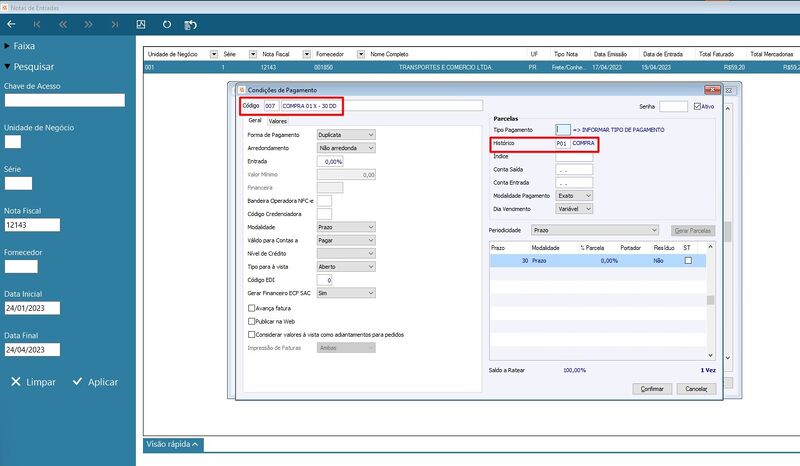Click the Tipo Pagamento input field
Image resolution: width=800 pixels, height=466 pixels.
(x=563, y=130)
